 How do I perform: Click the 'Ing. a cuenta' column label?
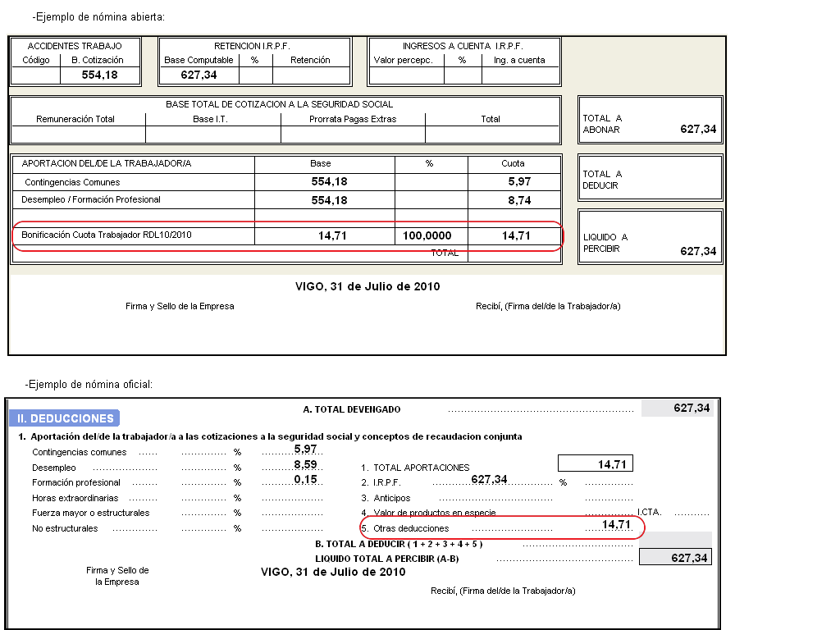[519, 60]
